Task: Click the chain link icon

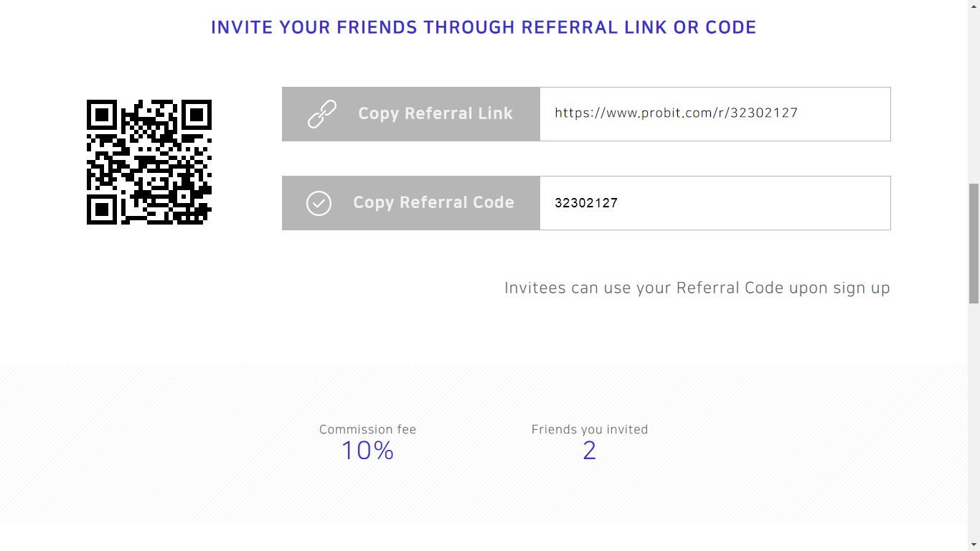Action: [x=322, y=114]
